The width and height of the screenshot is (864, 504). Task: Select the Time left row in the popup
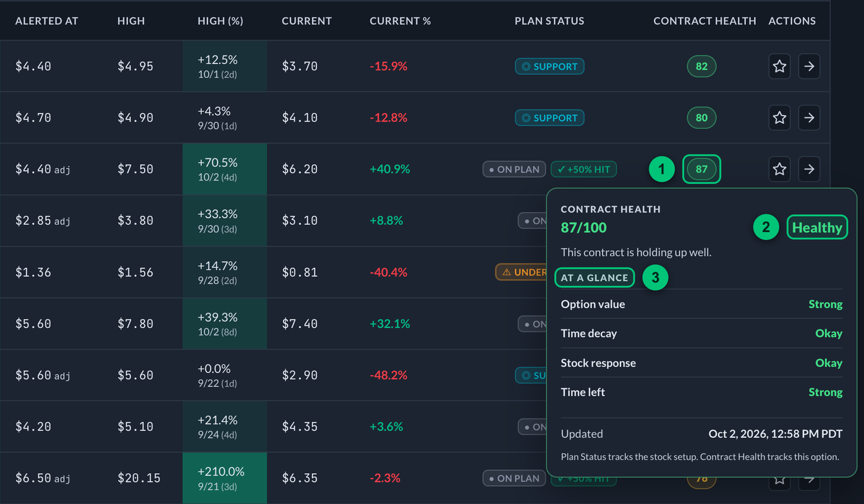[701, 392]
